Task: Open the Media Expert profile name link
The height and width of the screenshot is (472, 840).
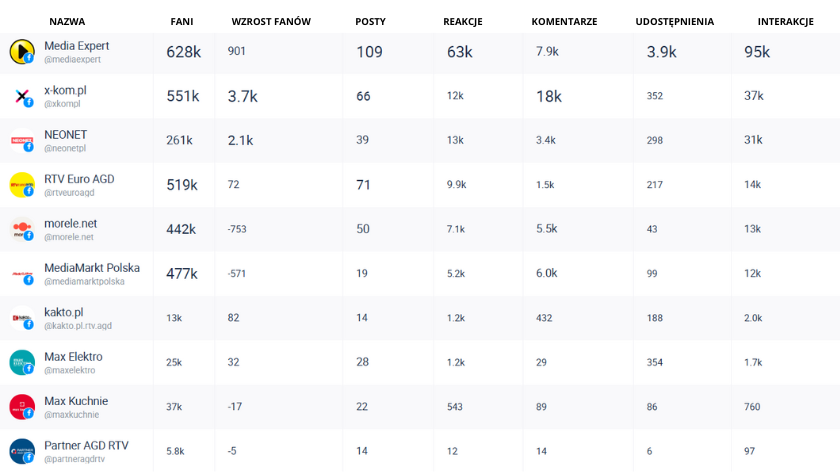Action: (77, 46)
